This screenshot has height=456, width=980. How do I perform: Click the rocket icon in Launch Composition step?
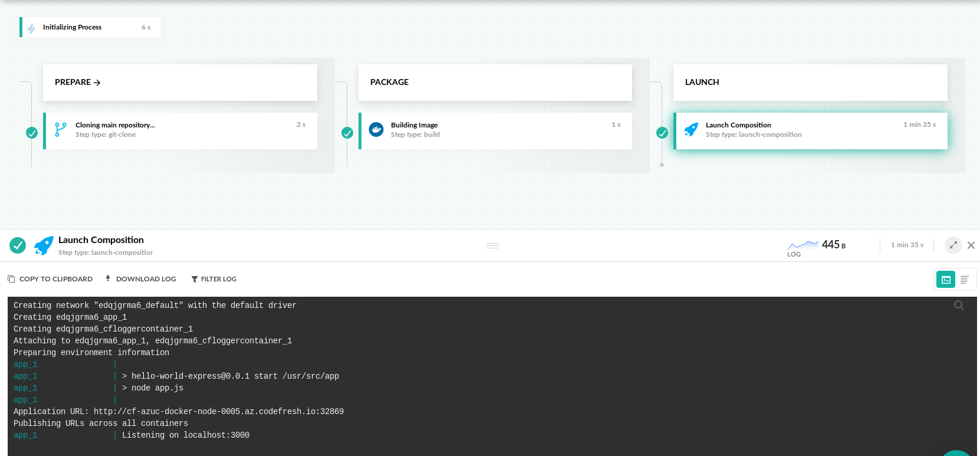[x=691, y=129]
